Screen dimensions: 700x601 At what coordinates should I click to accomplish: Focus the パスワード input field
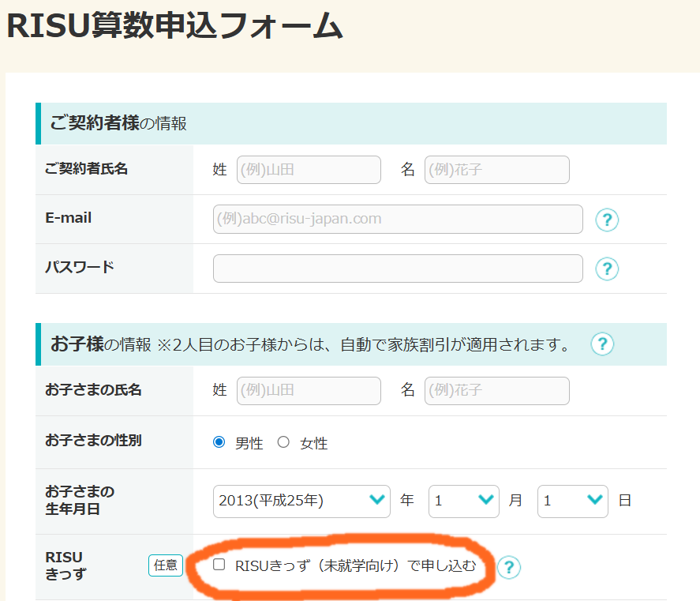[x=398, y=269]
